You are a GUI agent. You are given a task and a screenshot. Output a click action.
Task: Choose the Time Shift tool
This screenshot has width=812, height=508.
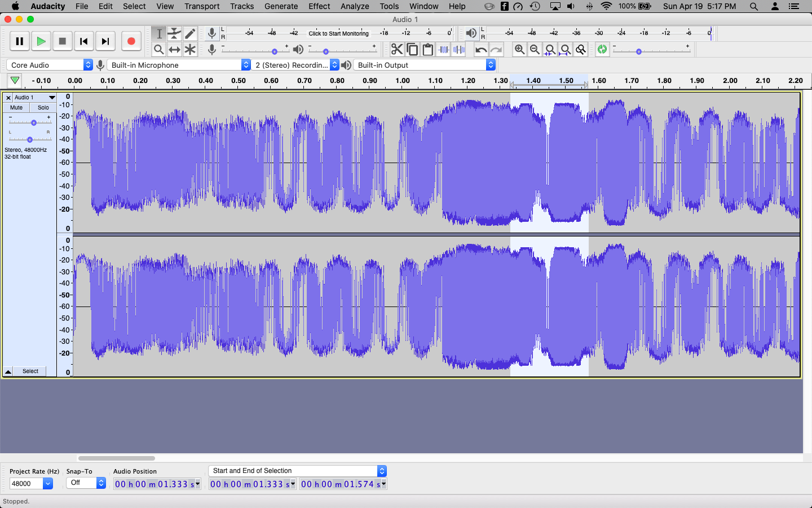point(175,50)
